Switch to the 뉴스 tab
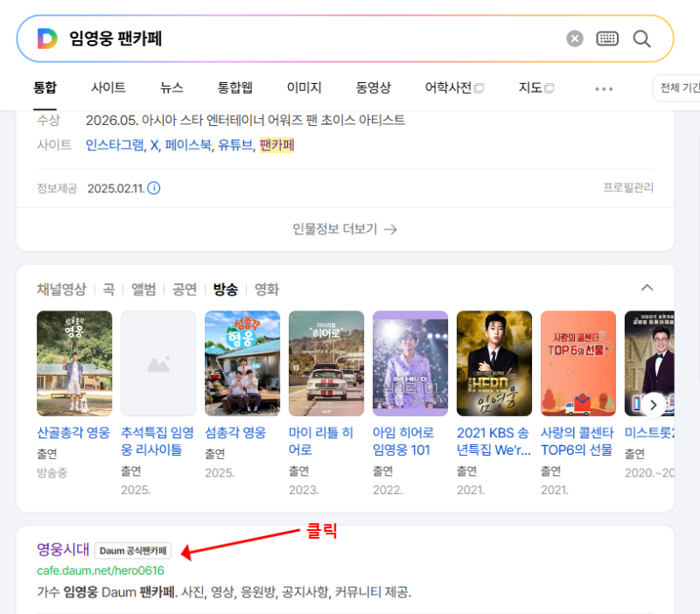This screenshot has width=700, height=614. point(171,87)
